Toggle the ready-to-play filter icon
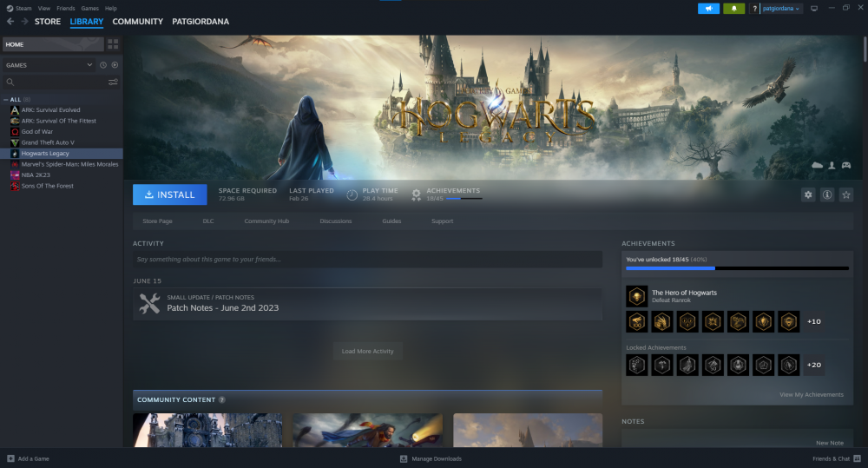Image resolution: width=868 pixels, height=468 pixels. [x=115, y=65]
